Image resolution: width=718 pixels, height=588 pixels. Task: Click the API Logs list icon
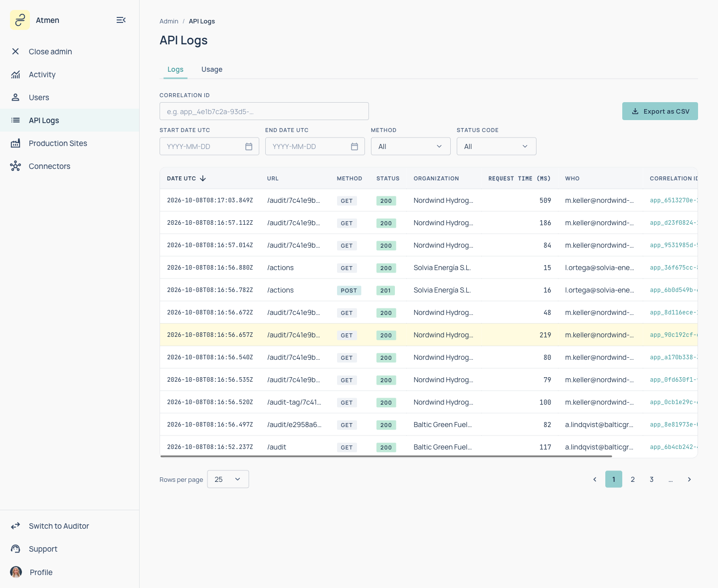(x=15, y=120)
